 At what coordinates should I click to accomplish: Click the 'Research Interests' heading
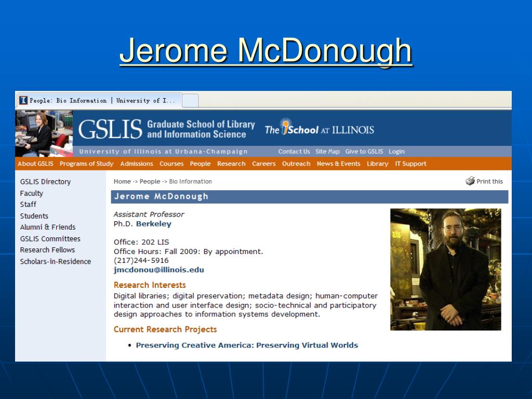[150, 285]
